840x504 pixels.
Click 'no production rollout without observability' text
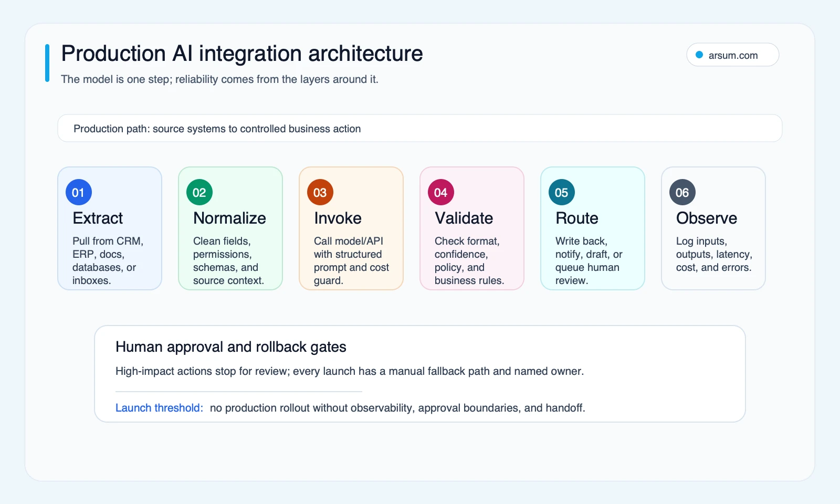(x=397, y=408)
